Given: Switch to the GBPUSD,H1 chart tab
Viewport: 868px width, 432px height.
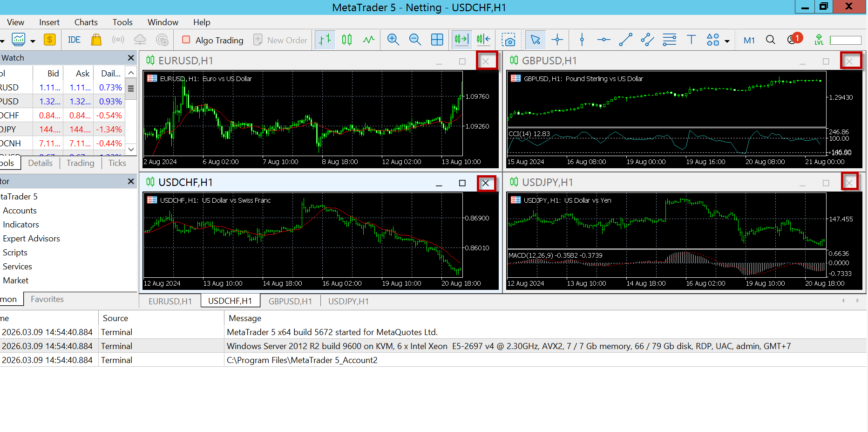Looking at the screenshot, I should [x=290, y=302].
